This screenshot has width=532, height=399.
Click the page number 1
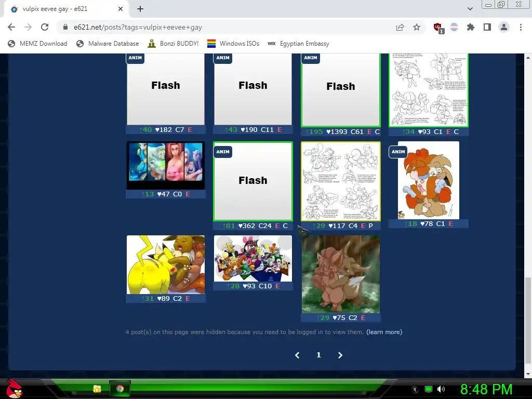click(x=318, y=355)
